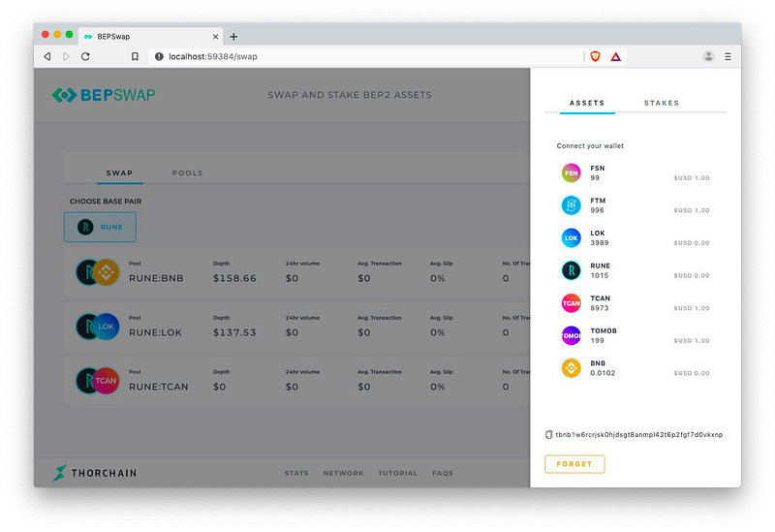
Task: Click the address bar URL field
Action: 366,56
